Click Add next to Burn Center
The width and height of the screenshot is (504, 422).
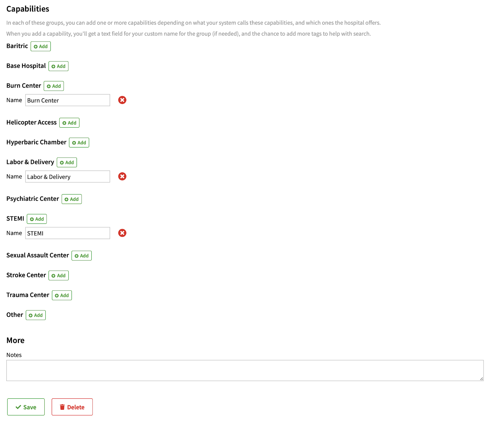pyautogui.click(x=54, y=86)
